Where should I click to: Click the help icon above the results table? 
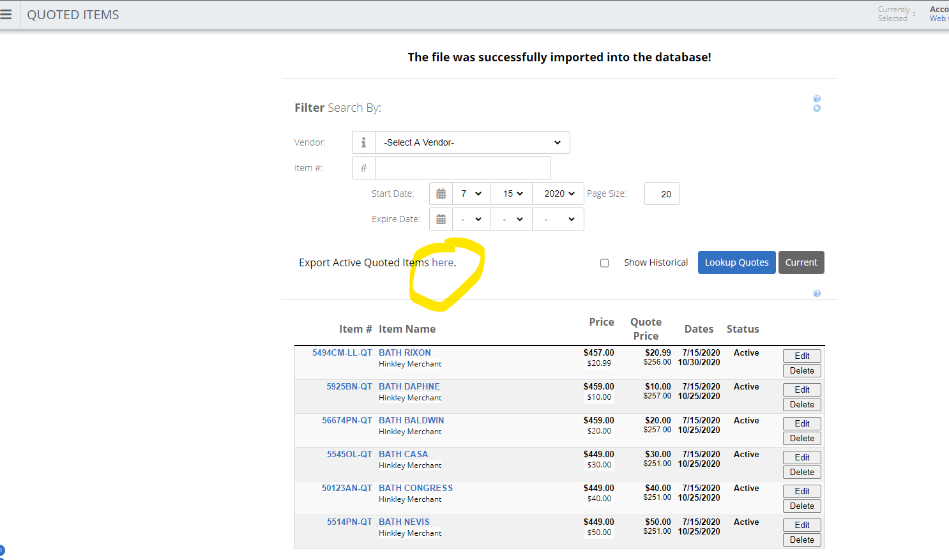click(x=816, y=293)
